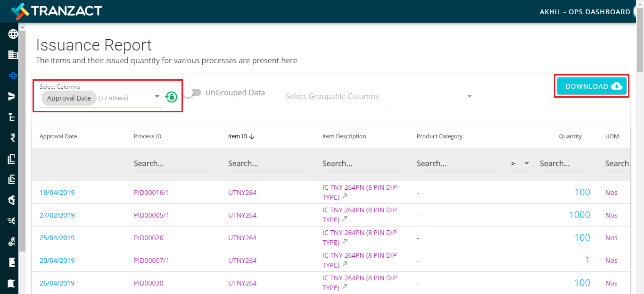Open the globe icon in sidebar
The width and height of the screenshot is (644, 294).
click(13, 34)
